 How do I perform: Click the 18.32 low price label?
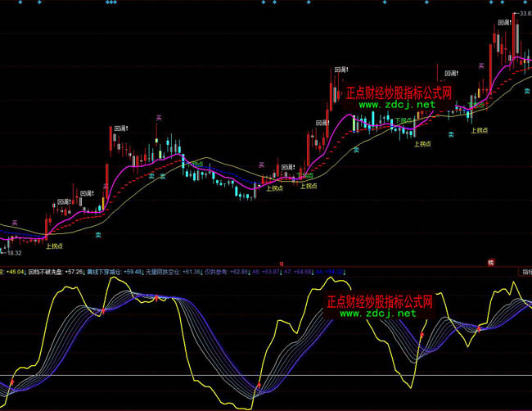pos(16,253)
